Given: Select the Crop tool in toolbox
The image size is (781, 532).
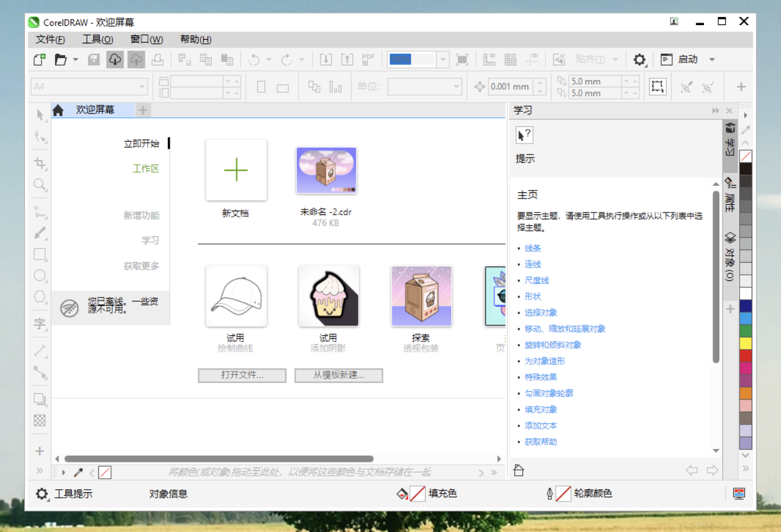Looking at the screenshot, I should coord(40,163).
